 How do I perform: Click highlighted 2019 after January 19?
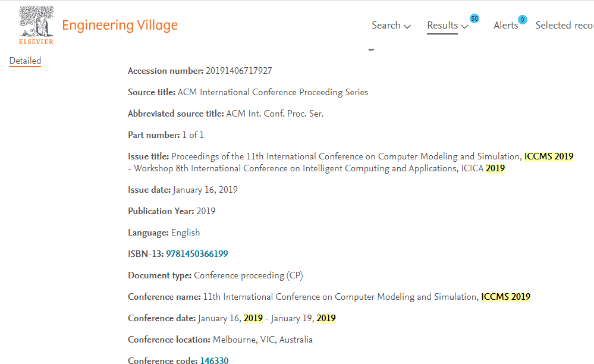[x=326, y=318]
